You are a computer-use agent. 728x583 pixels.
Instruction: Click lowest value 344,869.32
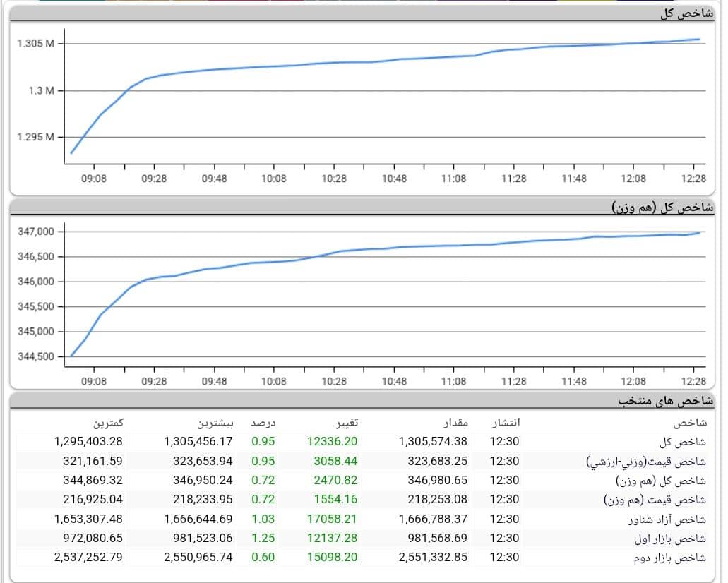93,481
